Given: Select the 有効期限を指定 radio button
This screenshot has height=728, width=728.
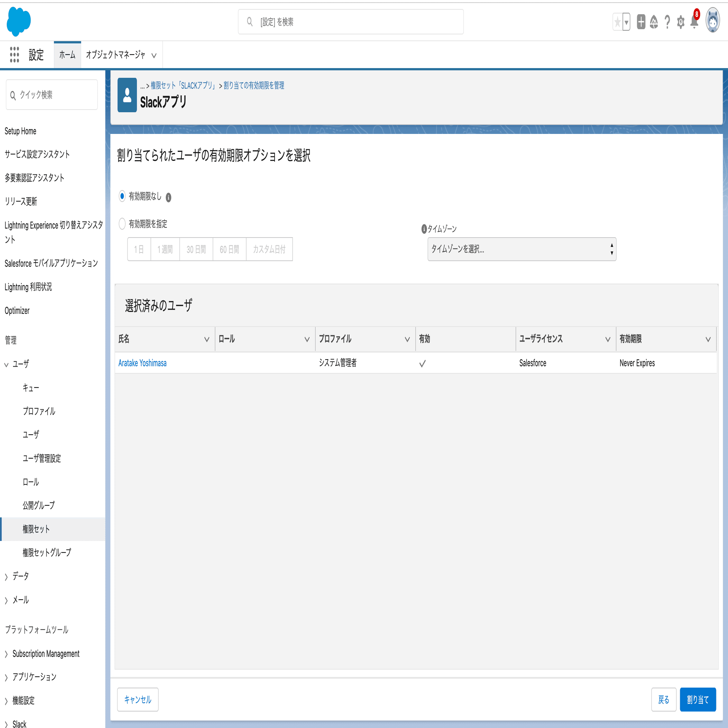Looking at the screenshot, I should tap(122, 224).
